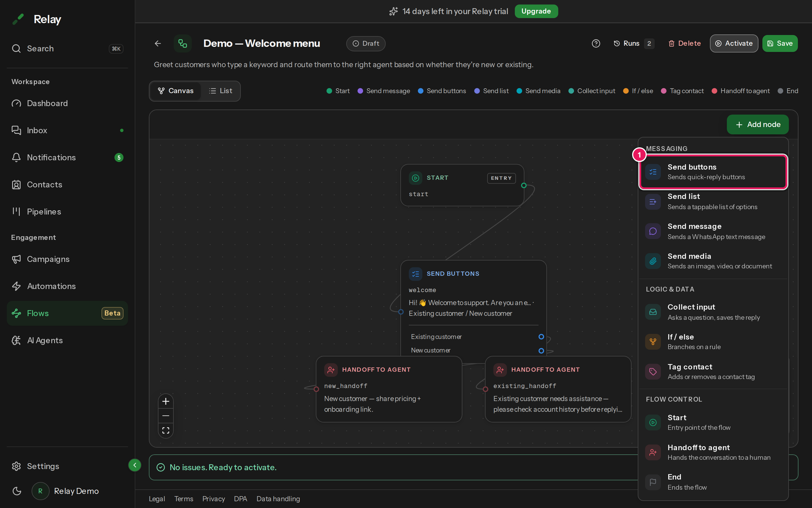Choose Handoff to agent node type
812x508 pixels.
713,452
